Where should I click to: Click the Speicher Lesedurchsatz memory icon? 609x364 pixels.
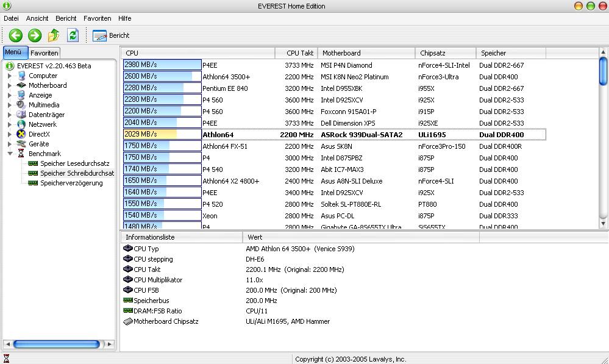click(x=33, y=163)
